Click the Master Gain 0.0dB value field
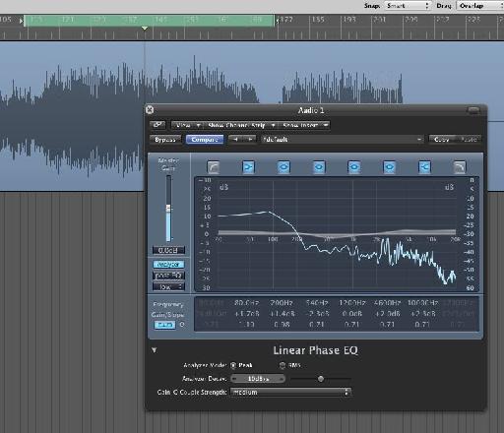The image size is (504, 433). (168, 250)
